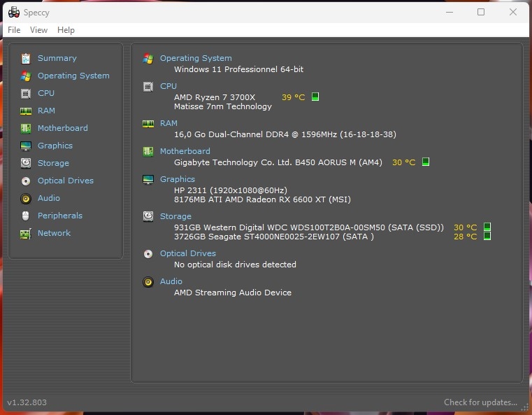Click Motherboard icon in summary panel
532x415 pixels.
point(148,151)
